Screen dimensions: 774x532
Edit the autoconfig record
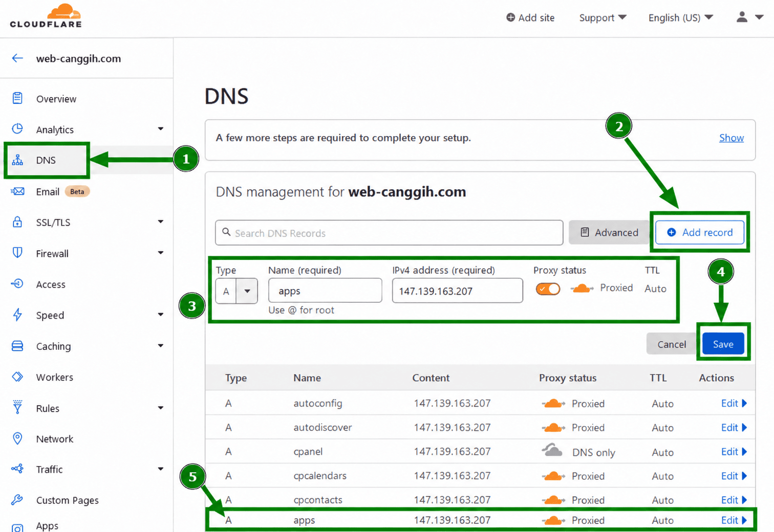click(734, 403)
